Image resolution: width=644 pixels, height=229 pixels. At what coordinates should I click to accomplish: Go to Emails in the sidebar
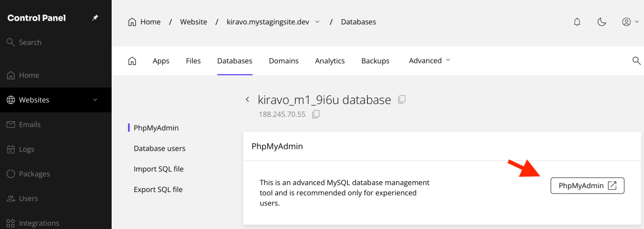point(56,124)
